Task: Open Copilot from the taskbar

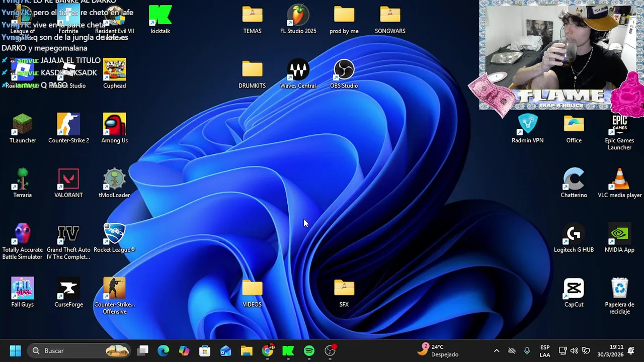Action: coord(184,351)
